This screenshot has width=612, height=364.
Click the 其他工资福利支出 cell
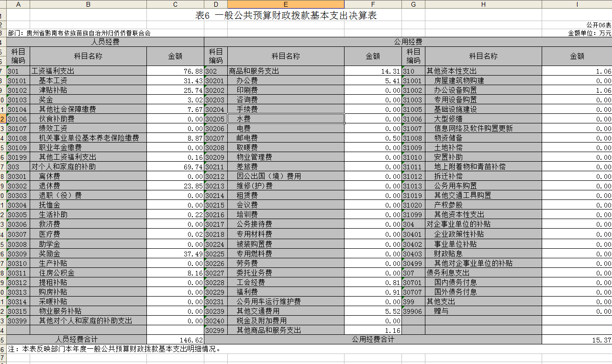click(89, 157)
